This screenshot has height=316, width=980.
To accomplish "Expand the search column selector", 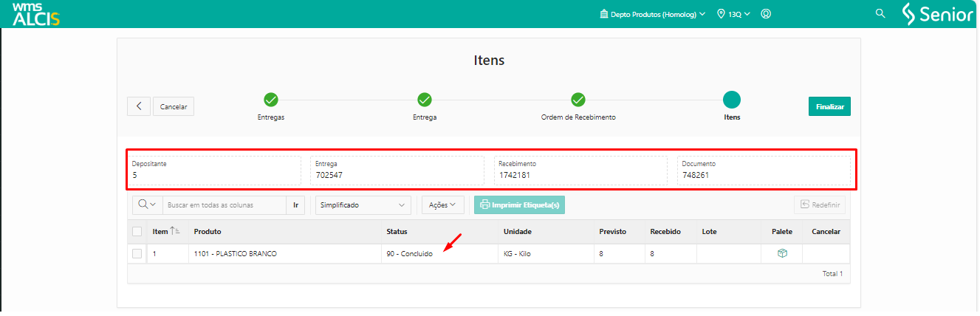I will click(x=147, y=205).
